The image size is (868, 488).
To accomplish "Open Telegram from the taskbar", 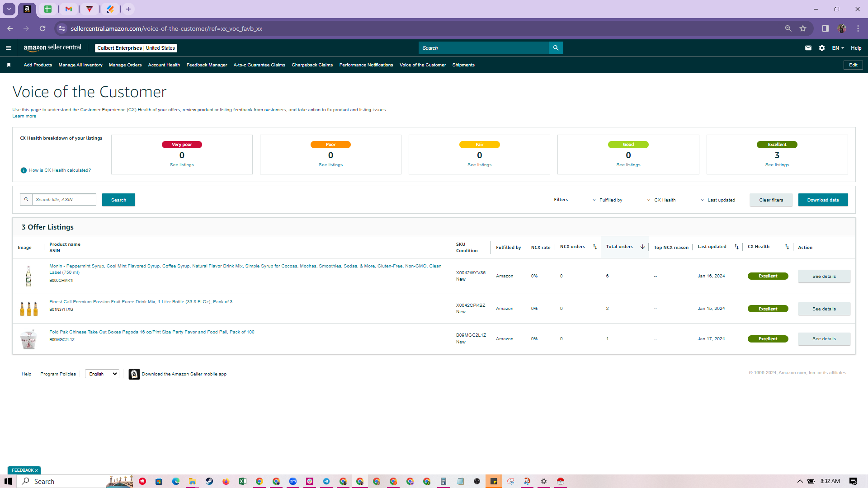I will click(x=326, y=481).
